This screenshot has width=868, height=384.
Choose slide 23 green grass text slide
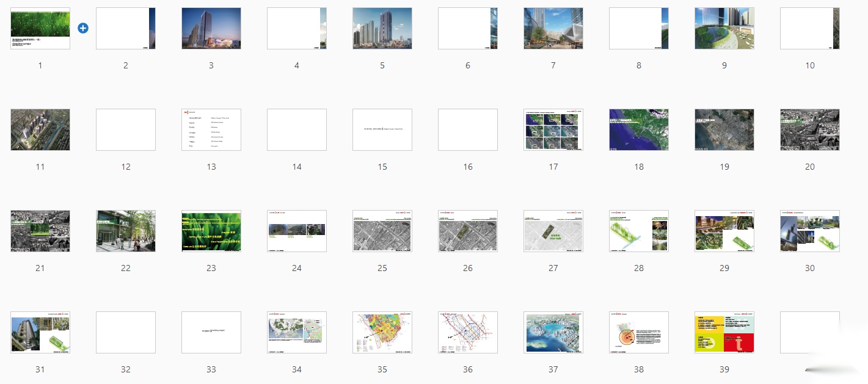211,231
